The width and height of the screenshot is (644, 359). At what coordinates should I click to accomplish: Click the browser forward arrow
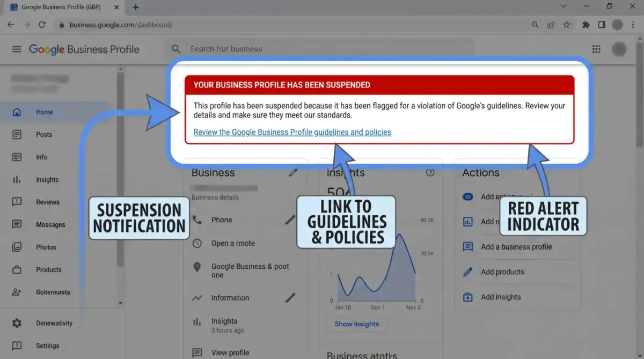point(27,25)
